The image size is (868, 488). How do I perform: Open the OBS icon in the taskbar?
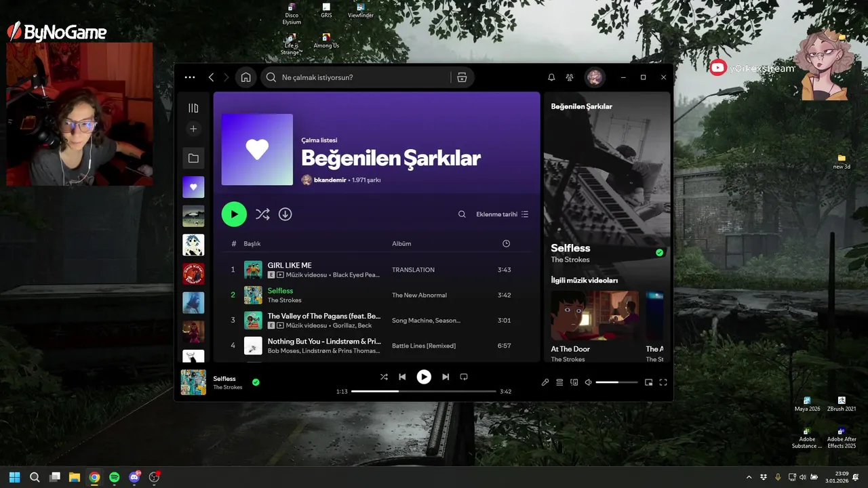(x=154, y=477)
